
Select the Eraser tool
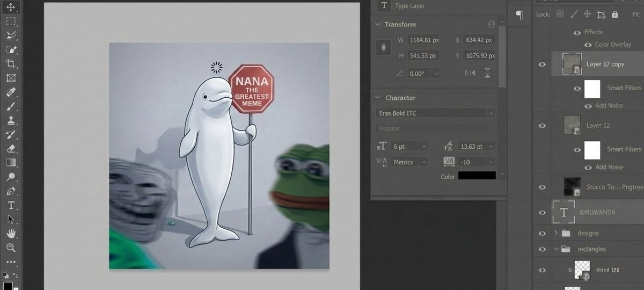pos(11,148)
